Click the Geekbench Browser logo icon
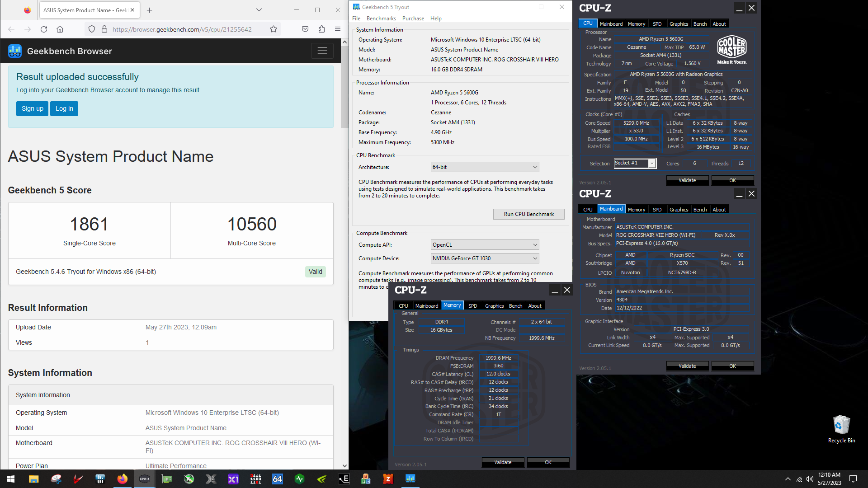868x488 pixels. coord(15,51)
